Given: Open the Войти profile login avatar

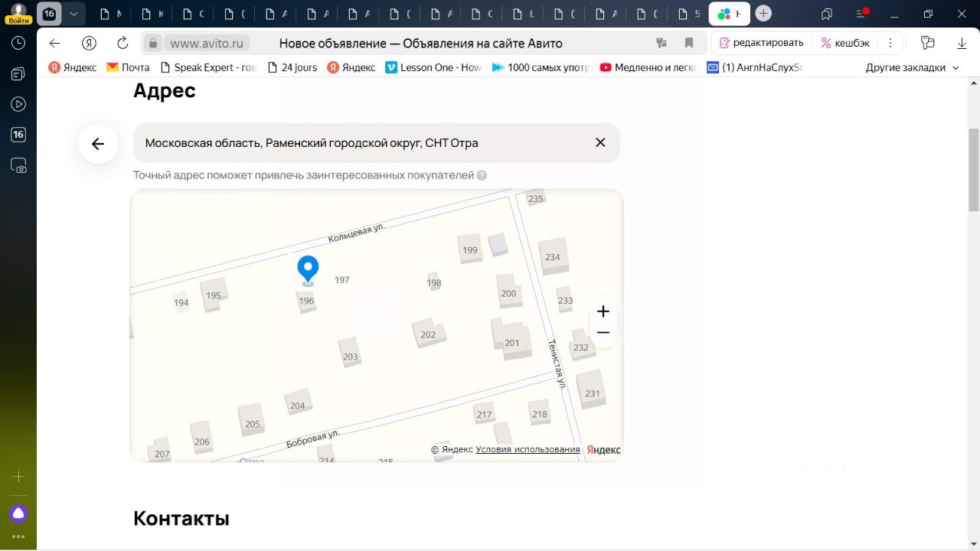Looking at the screenshot, I should 18,14.
